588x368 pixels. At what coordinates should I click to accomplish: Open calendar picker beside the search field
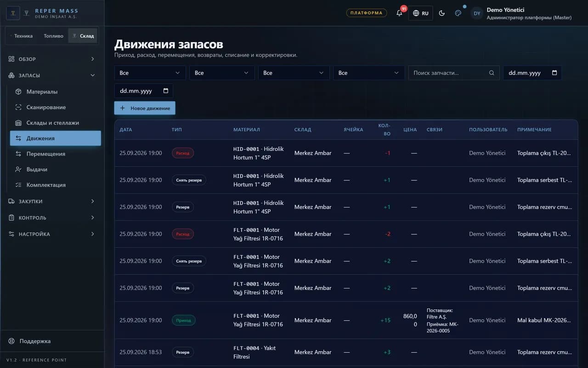click(554, 73)
